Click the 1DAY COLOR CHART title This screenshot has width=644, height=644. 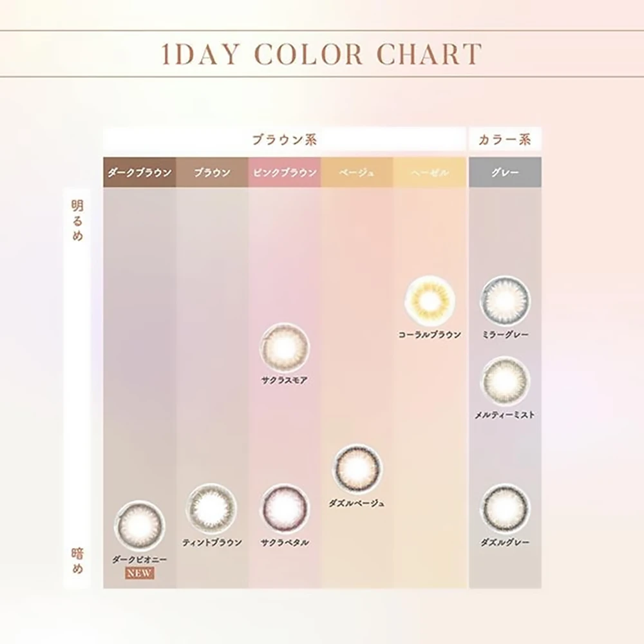point(322,54)
